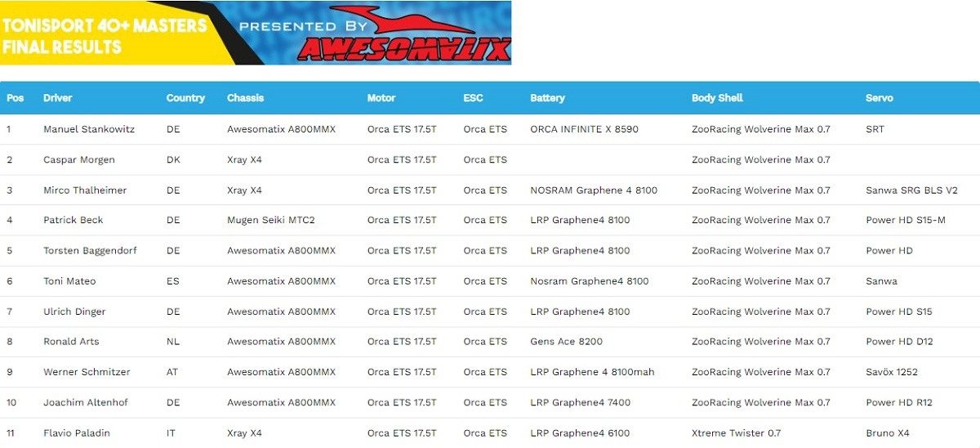Screen dimensions: 980x448
Task: Click Mugen Seiki MTC2 chassis cell
Action: (x=270, y=220)
